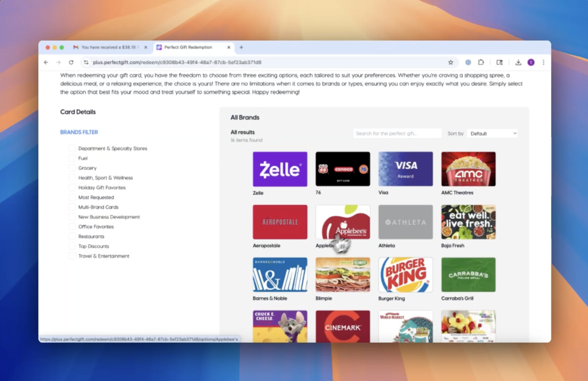Open the AMC Theatres card image
The image size is (588, 381).
(468, 169)
